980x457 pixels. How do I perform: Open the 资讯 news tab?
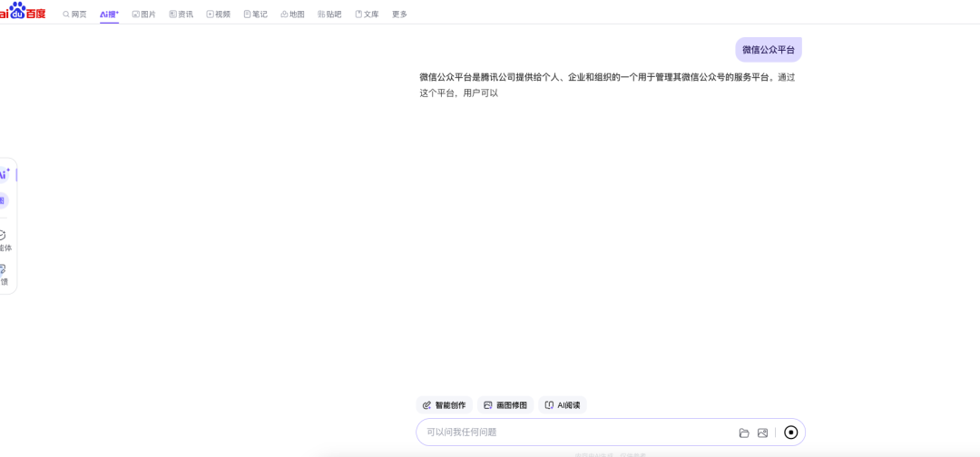[181, 14]
